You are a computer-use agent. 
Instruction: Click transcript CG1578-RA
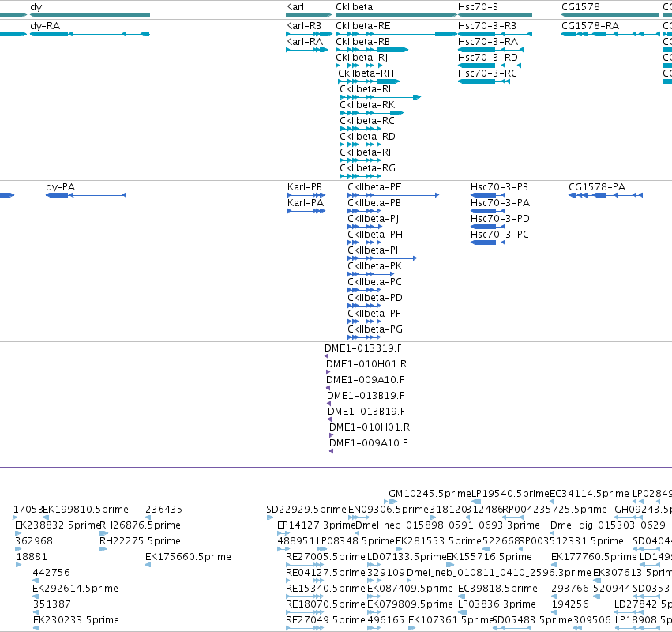tap(590, 26)
